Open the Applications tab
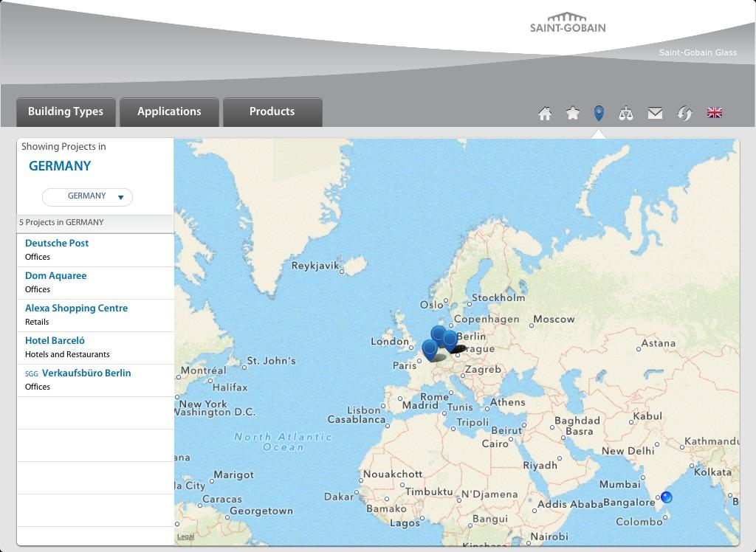 coord(169,112)
